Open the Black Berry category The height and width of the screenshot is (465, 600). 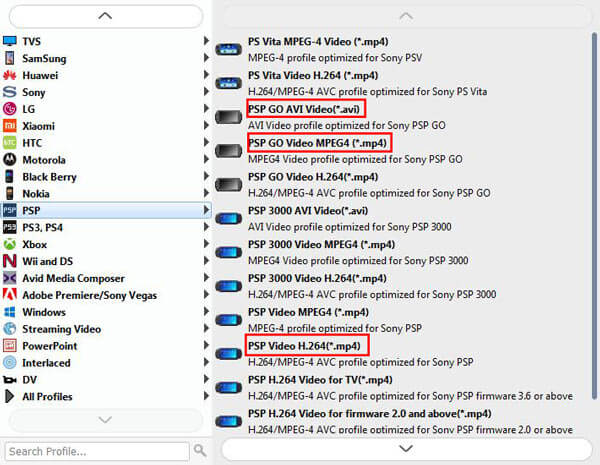pos(106,177)
